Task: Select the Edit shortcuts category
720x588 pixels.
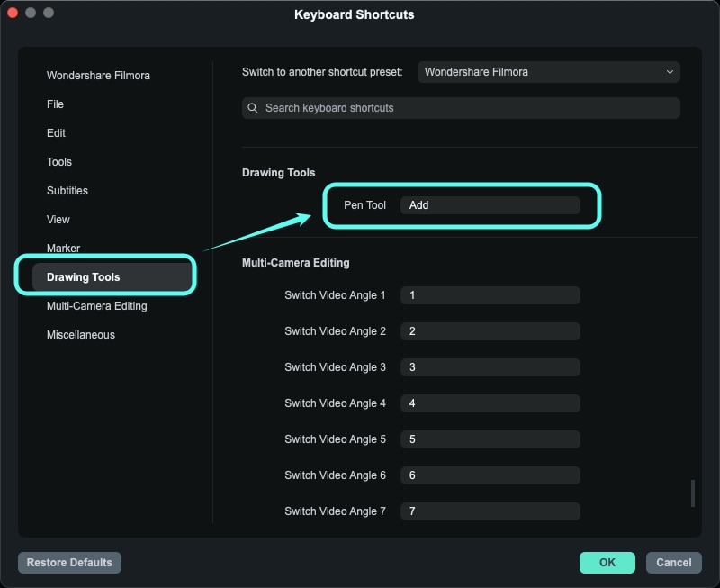Action: 56,132
